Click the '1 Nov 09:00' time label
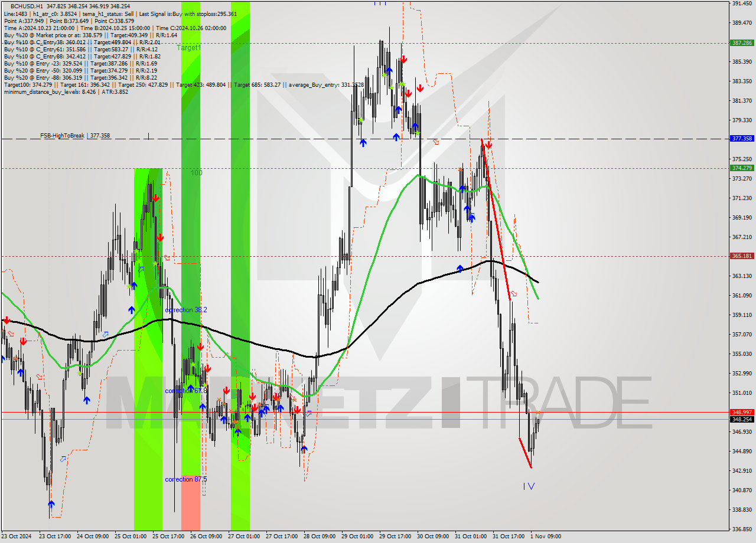 coord(546,537)
